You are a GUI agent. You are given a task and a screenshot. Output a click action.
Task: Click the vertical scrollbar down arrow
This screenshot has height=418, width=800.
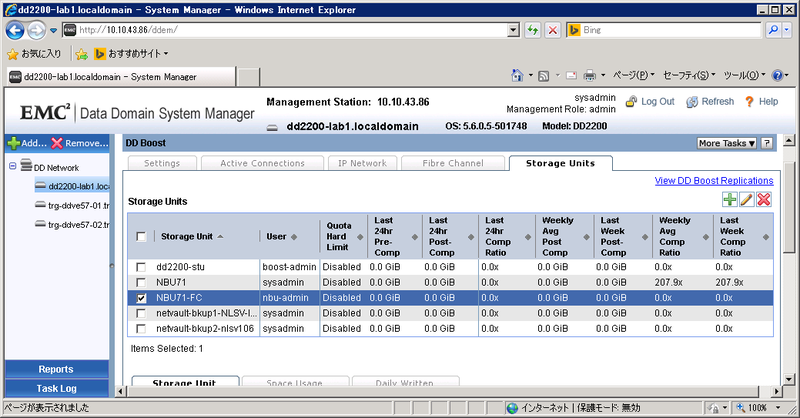pos(789,379)
